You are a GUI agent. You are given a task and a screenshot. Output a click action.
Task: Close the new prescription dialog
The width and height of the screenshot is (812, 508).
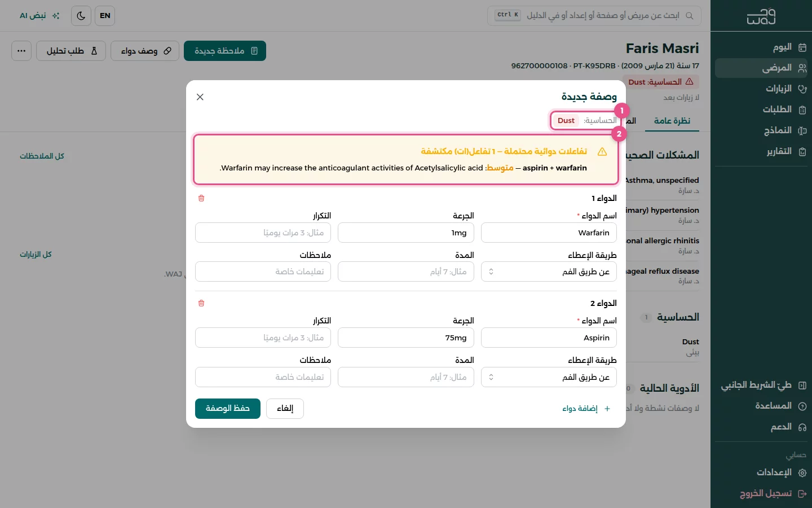200,97
